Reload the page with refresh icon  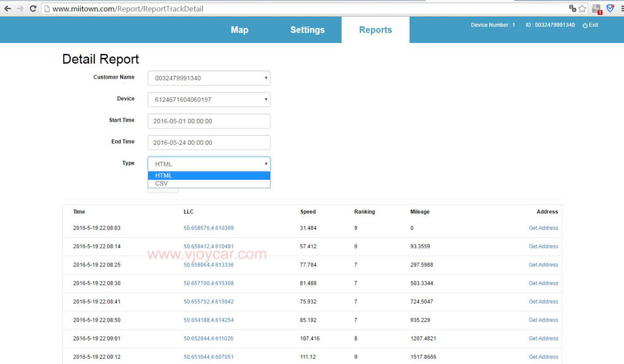(x=32, y=8)
